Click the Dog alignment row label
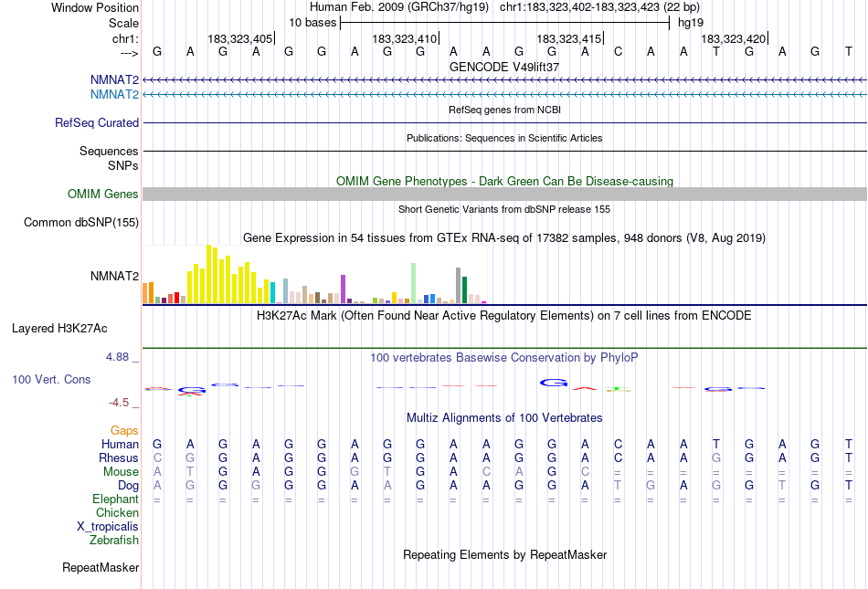This screenshot has height=589, width=868. 128,486
